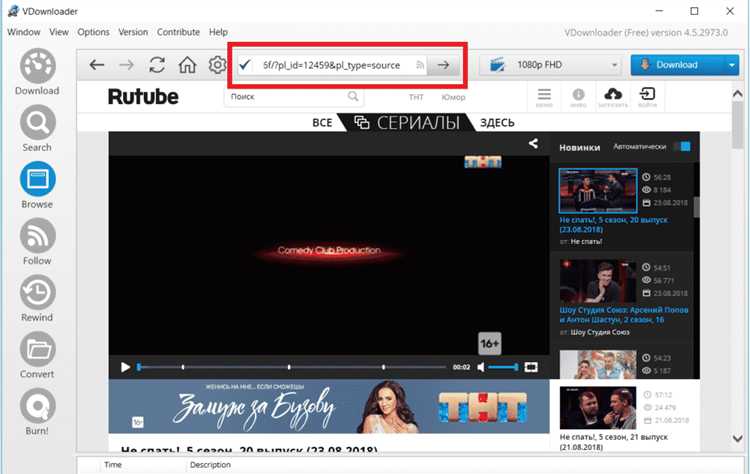
Task: Go to the home page icon
Action: pos(187,65)
